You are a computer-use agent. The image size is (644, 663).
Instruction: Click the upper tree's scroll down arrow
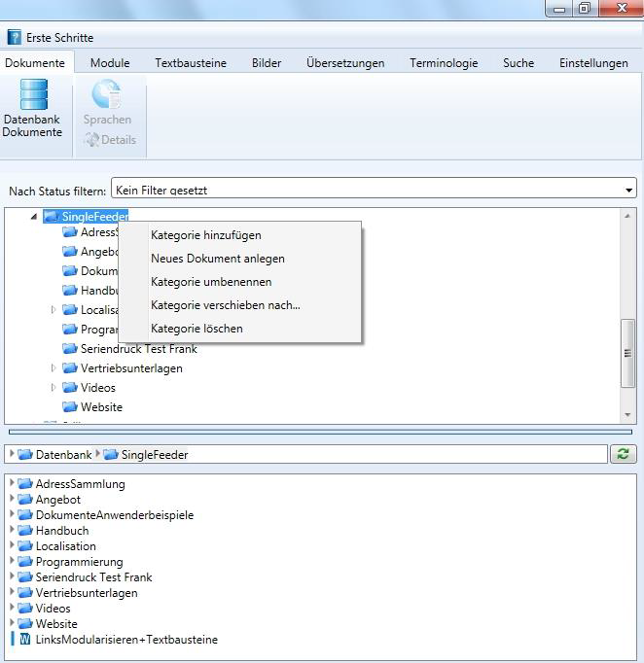coord(628,415)
